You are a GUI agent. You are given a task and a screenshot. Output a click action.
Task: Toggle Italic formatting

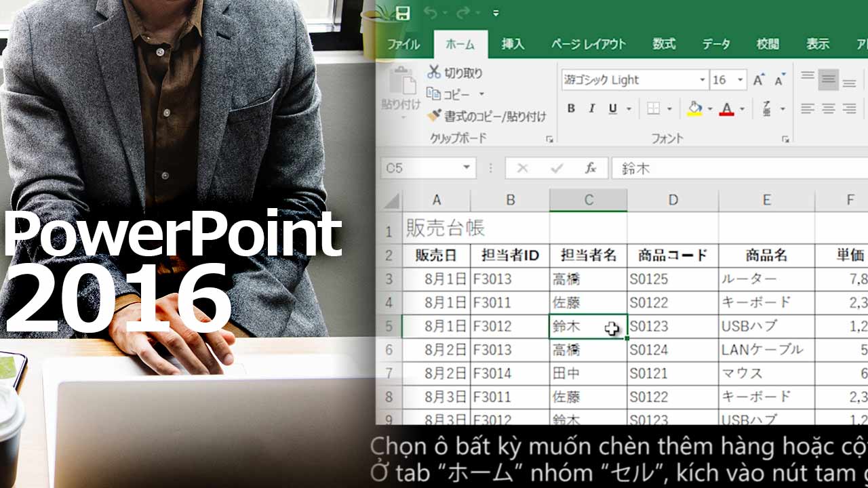coord(591,108)
